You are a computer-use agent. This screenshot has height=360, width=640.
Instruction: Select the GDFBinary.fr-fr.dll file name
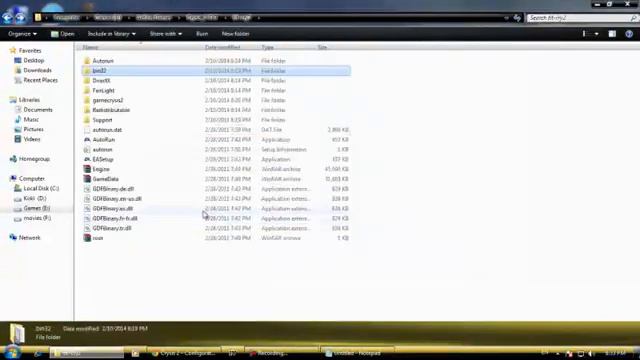coord(115,218)
